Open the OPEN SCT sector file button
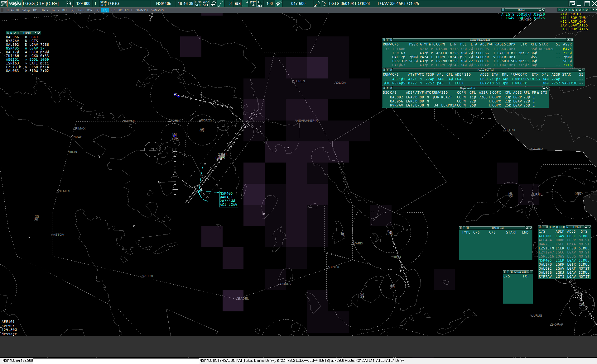597x364 pixels. pyautogui.click(x=103, y=4)
